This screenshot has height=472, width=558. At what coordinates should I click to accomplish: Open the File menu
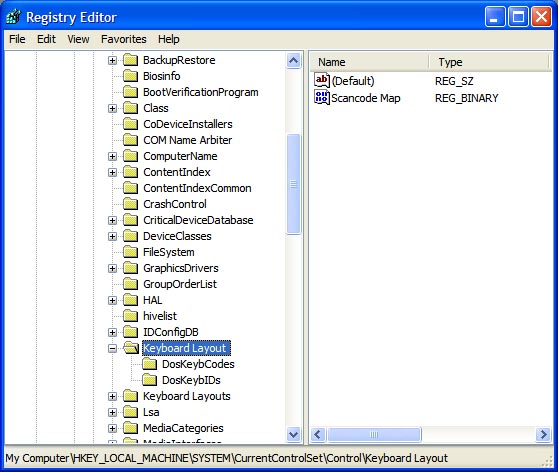pyautogui.click(x=17, y=39)
